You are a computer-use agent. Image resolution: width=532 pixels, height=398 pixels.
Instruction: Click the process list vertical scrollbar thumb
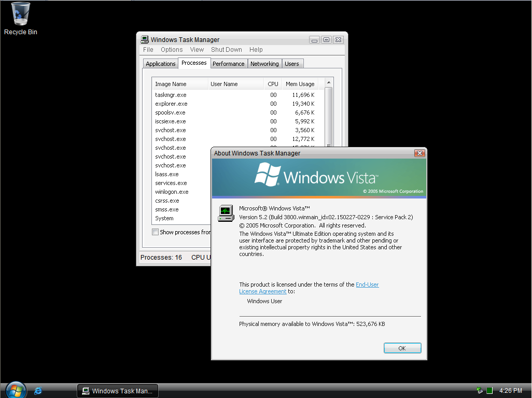pos(328,116)
